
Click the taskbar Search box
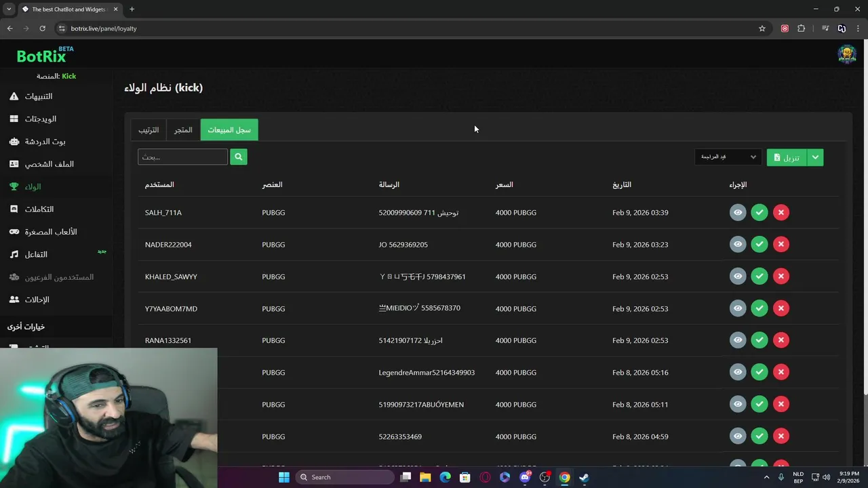point(346,477)
